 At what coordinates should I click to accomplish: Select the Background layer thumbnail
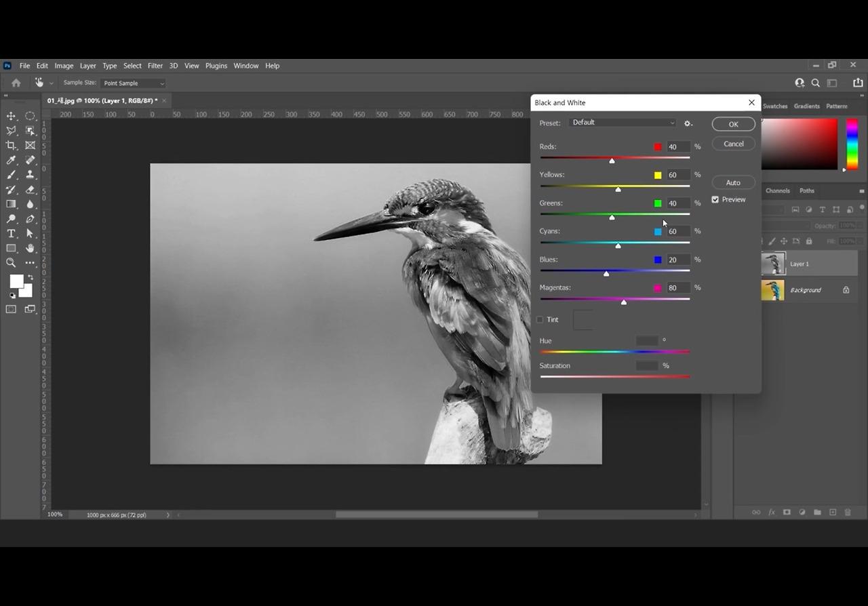point(773,290)
